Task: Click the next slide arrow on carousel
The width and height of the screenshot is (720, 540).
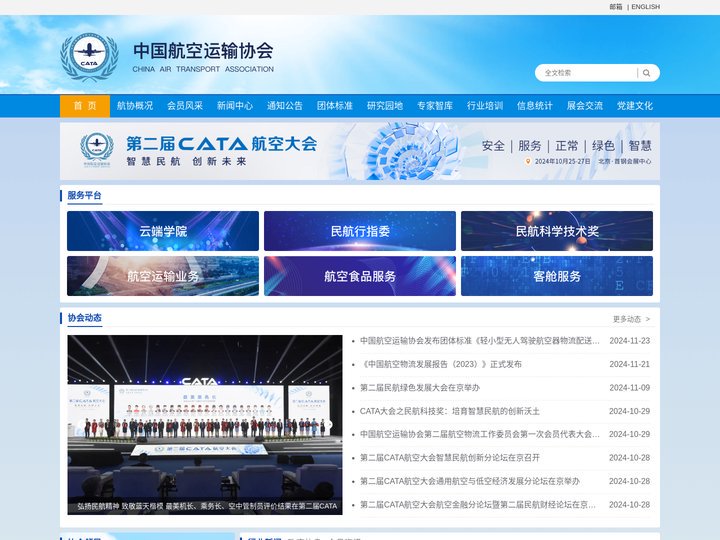Action: [328, 425]
